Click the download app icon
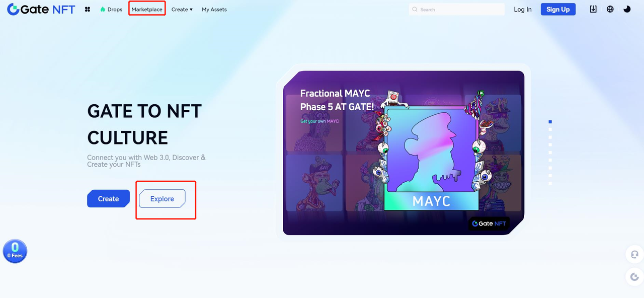This screenshot has width=644, height=298. [593, 9]
